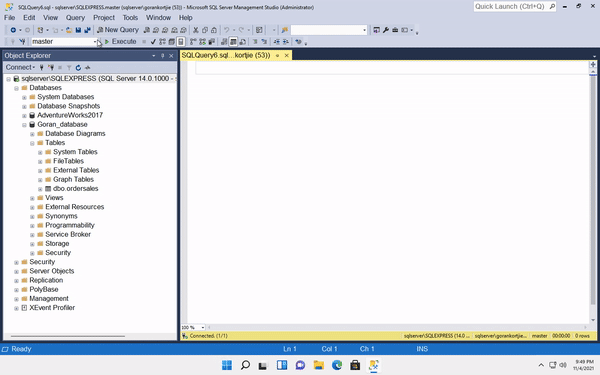The height and width of the screenshot is (375, 600).
Task: Expand the System Databases node
Action: [24, 97]
